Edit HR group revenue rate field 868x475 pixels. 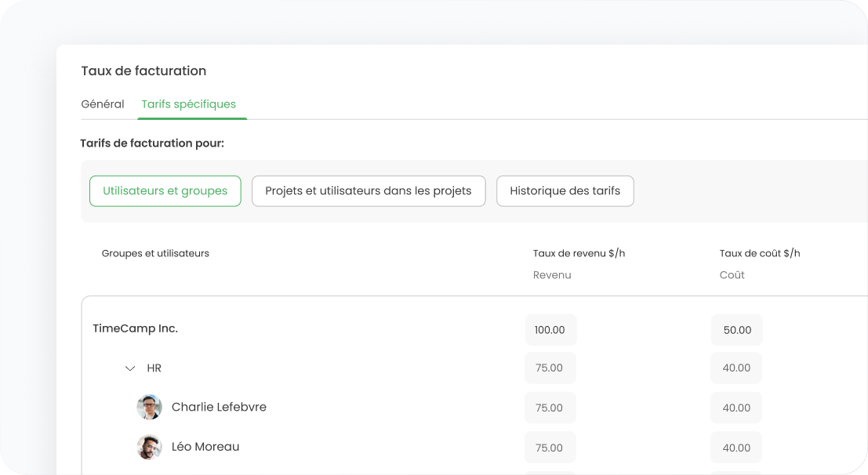click(550, 368)
